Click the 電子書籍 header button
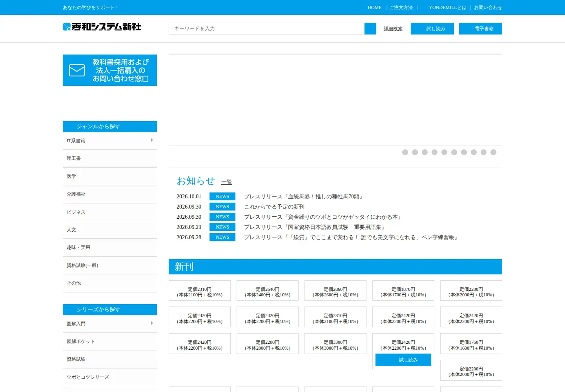This screenshot has width=565, height=392. 481,29
